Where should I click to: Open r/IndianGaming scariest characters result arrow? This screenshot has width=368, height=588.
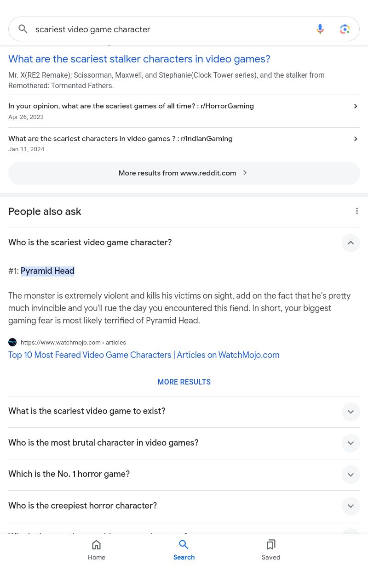click(356, 139)
